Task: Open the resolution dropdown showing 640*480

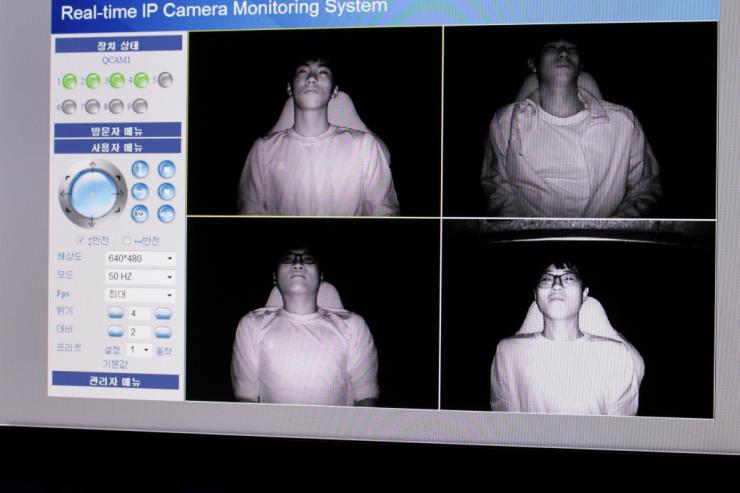Action: [x=140, y=259]
